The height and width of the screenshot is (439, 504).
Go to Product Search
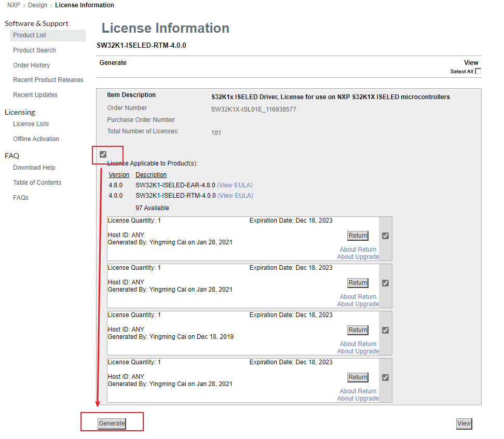34,50
